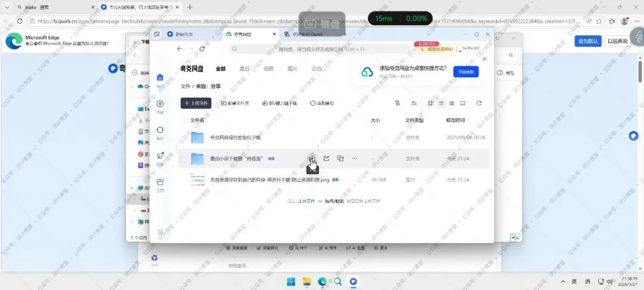Click the 以后再说 button in Edge banner

[618, 41]
